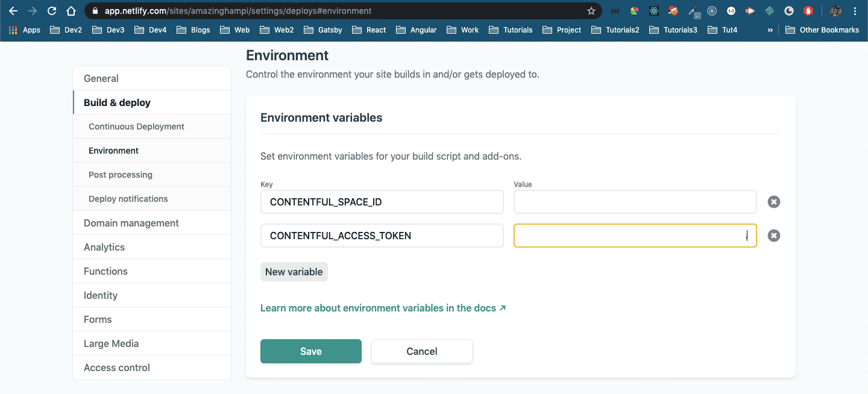Open General settings in the sidebar
Screen dimensions: 868x394
[152, 78]
